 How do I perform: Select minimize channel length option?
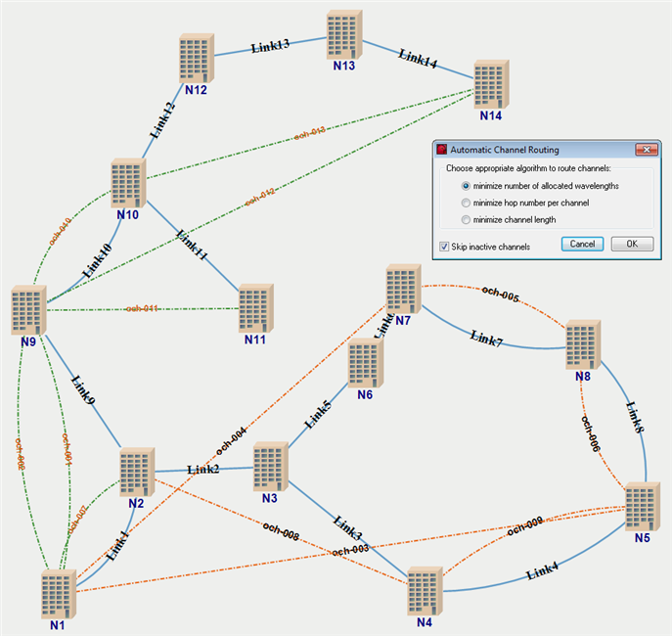(466, 220)
